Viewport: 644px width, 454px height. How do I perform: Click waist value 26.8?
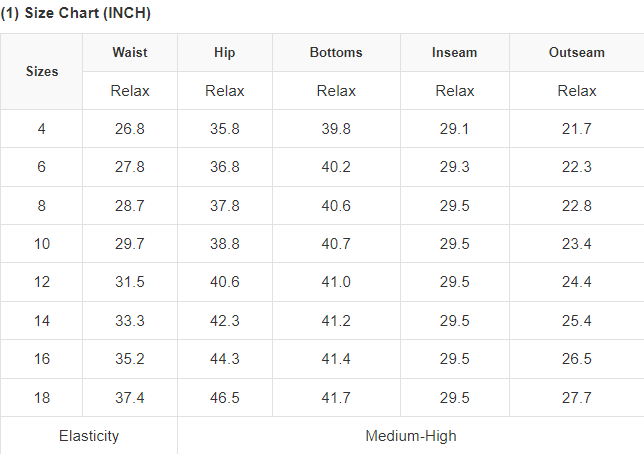tap(130, 129)
